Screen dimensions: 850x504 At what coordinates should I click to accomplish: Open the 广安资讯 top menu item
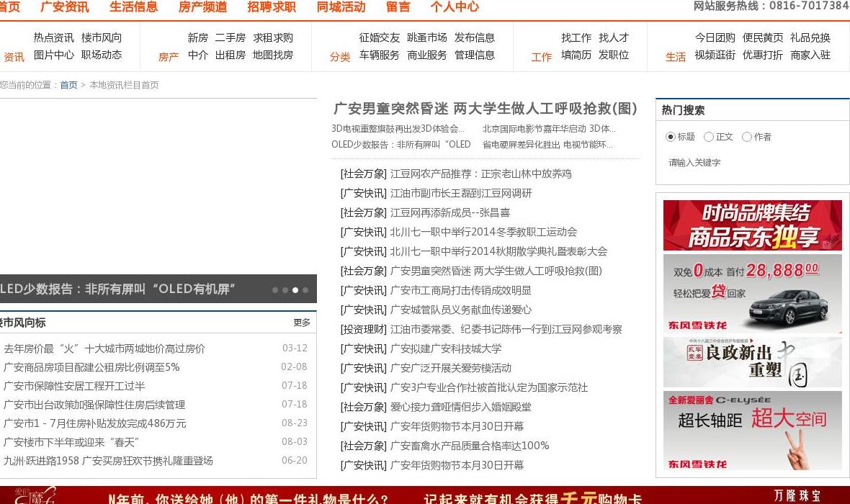[65, 7]
